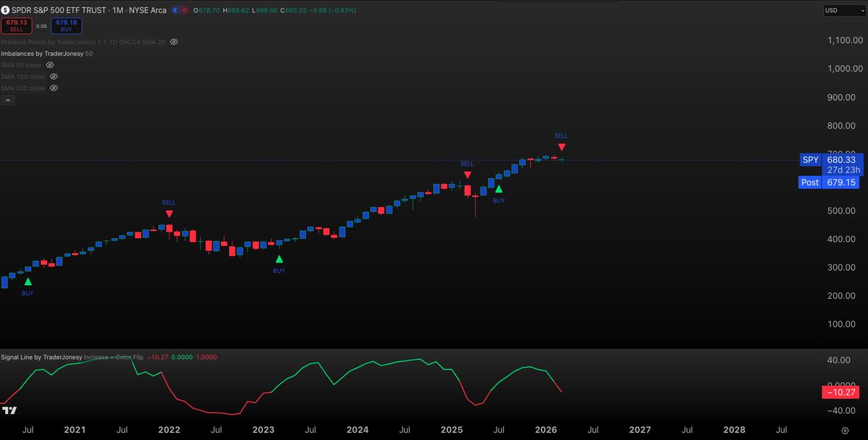Click the red -10.27 signal value label
Image resolution: width=868 pixels, height=440 pixels.
(x=840, y=392)
